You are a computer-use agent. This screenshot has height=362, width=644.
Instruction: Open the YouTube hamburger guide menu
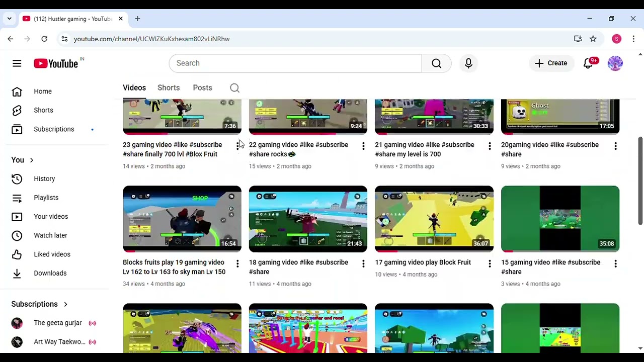coord(17,63)
